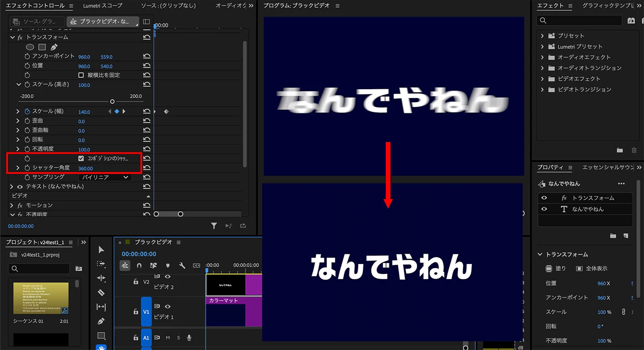Open timeline display settings wrench

(x=182, y=265)
